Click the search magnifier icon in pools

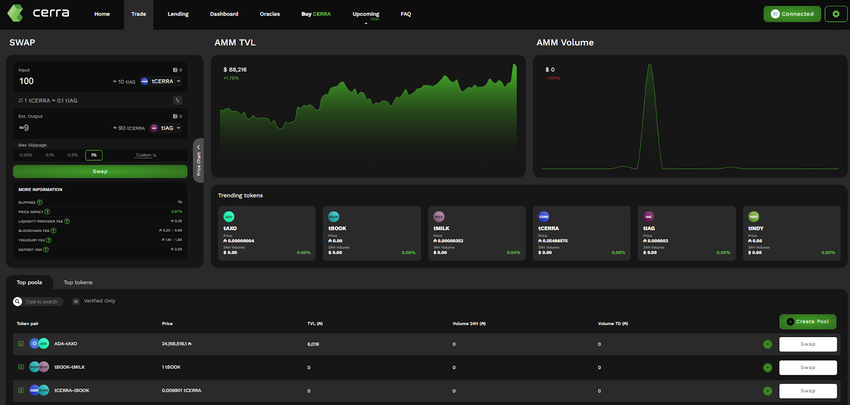tap(17, 301)
